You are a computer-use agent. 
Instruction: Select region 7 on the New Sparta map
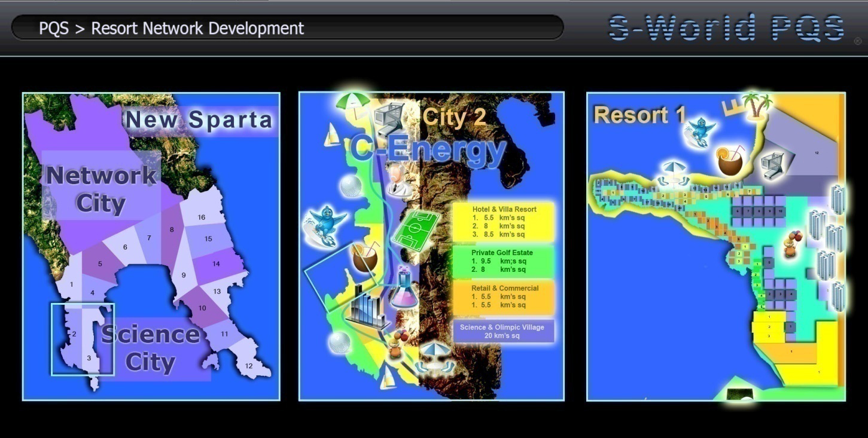click(x=149, y=238)
